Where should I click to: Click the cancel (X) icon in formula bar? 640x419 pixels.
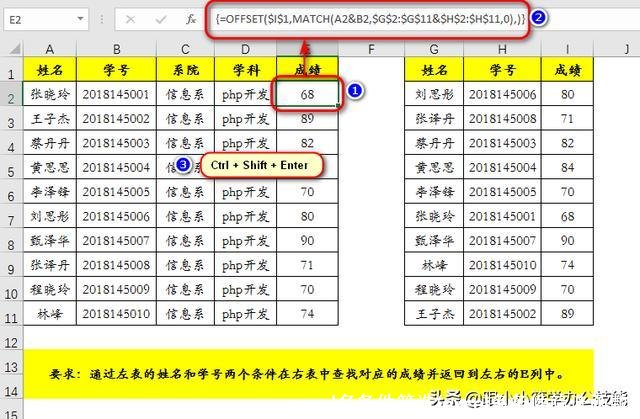tap(130, 19)
